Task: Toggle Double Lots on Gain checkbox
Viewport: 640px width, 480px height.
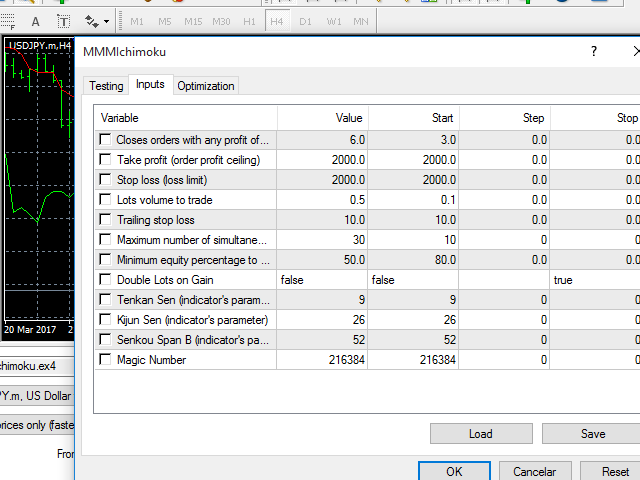Action: [x=105, y=280]
